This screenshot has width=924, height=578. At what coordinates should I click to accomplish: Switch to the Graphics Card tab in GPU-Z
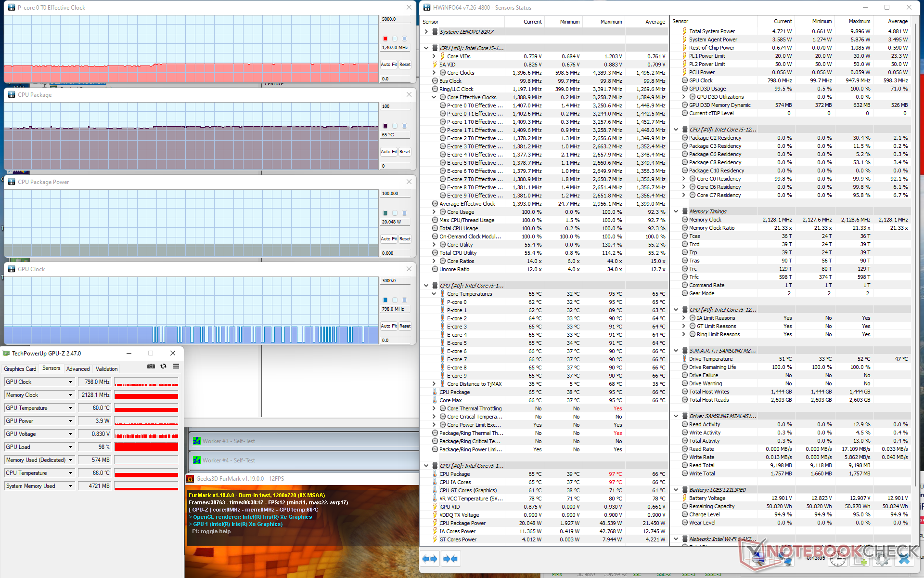click(x=20, y=368)
